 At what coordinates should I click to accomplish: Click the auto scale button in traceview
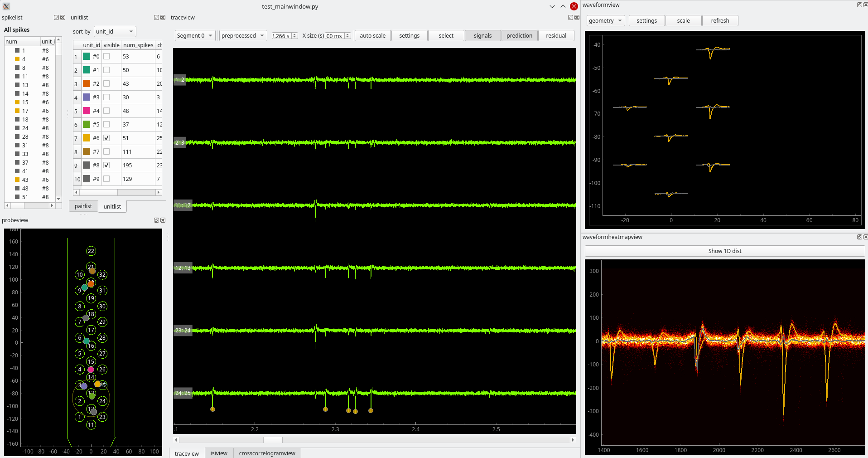[372, 35]
